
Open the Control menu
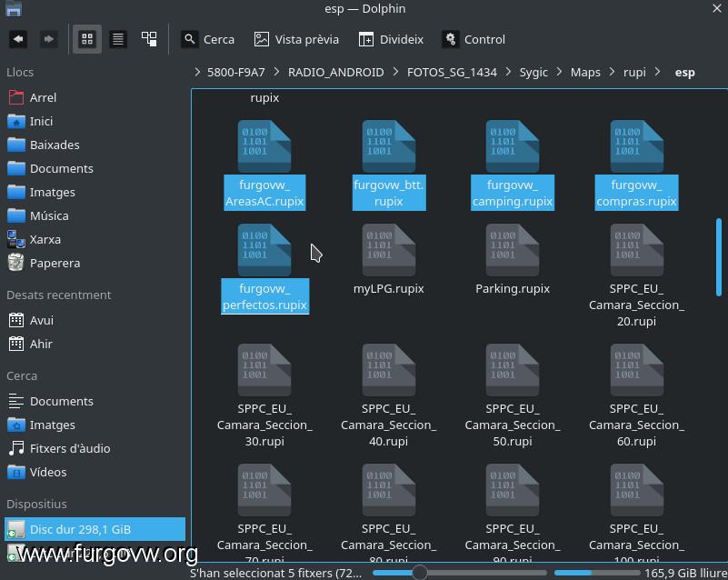[474, 39]
